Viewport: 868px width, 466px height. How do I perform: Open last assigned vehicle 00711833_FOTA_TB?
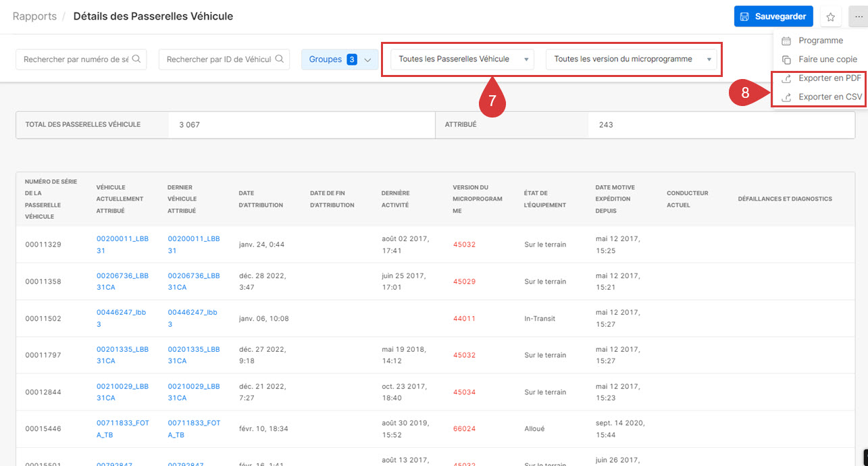(x=195, y=429)
